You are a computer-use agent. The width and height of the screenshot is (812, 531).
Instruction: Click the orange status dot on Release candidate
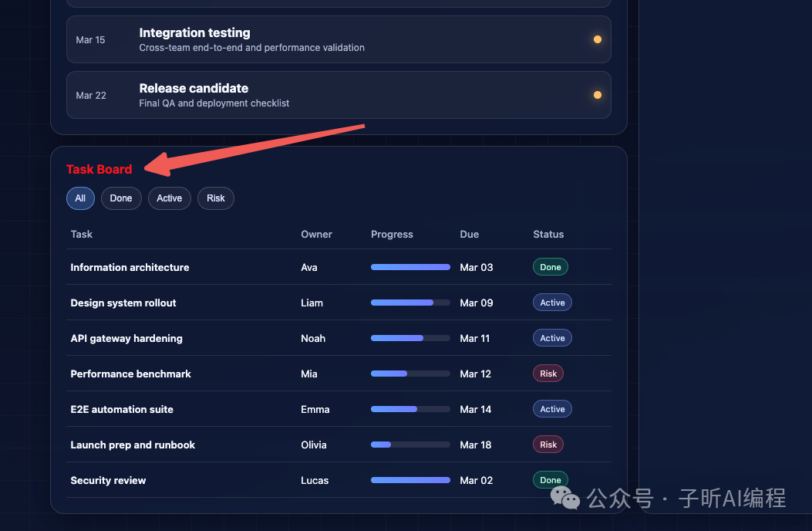tap(597, 95)
